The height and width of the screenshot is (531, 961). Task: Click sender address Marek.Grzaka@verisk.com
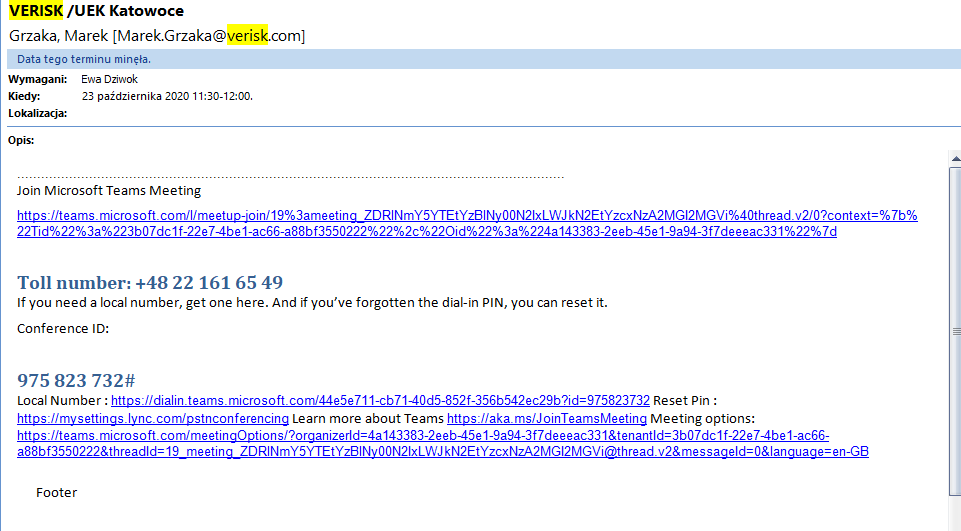(x=209, y=36)
